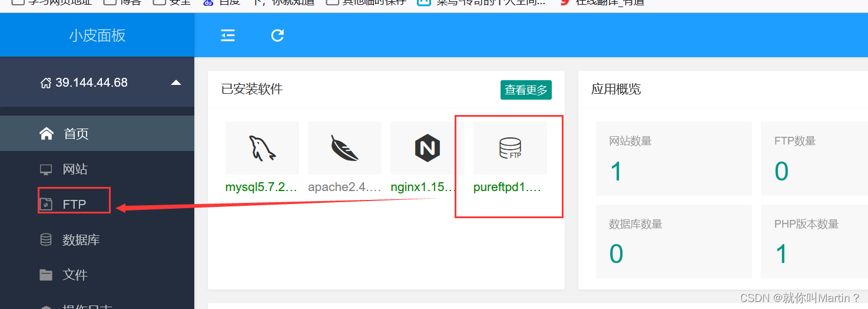
Task: Click the file-transfer icon beside FTP
Action: coord(46,204)
